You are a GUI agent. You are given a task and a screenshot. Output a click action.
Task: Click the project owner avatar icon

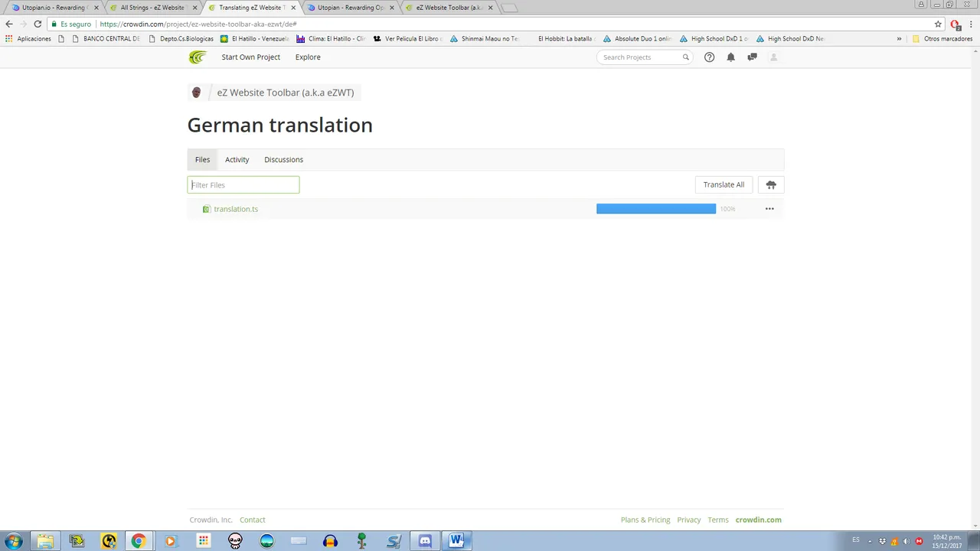[196, 93]
